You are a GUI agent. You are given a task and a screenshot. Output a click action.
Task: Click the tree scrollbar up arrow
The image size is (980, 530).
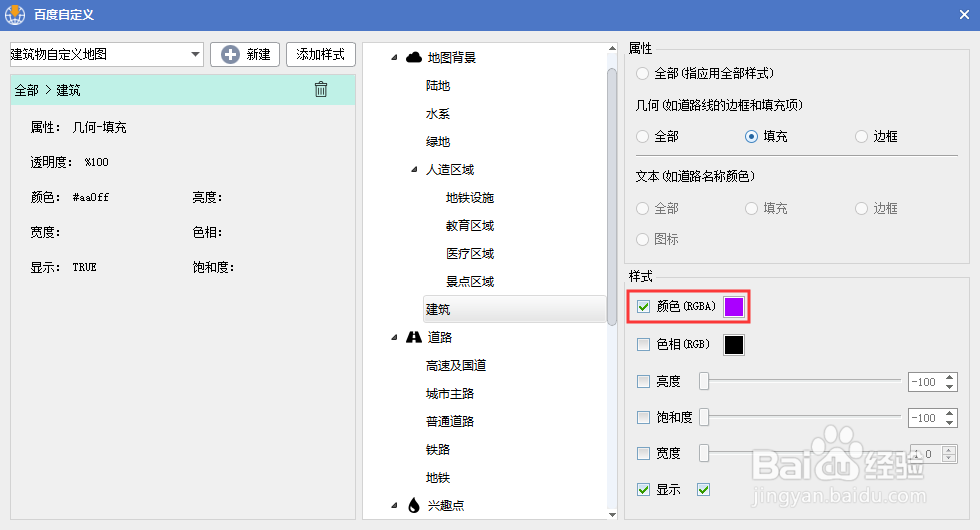pos(612,48)
